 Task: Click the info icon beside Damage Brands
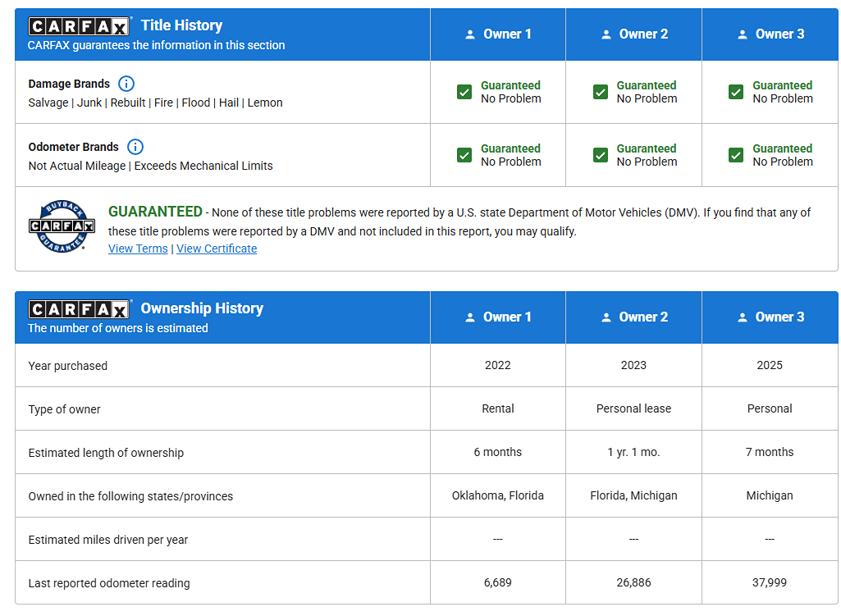click(x=126, y=84)
